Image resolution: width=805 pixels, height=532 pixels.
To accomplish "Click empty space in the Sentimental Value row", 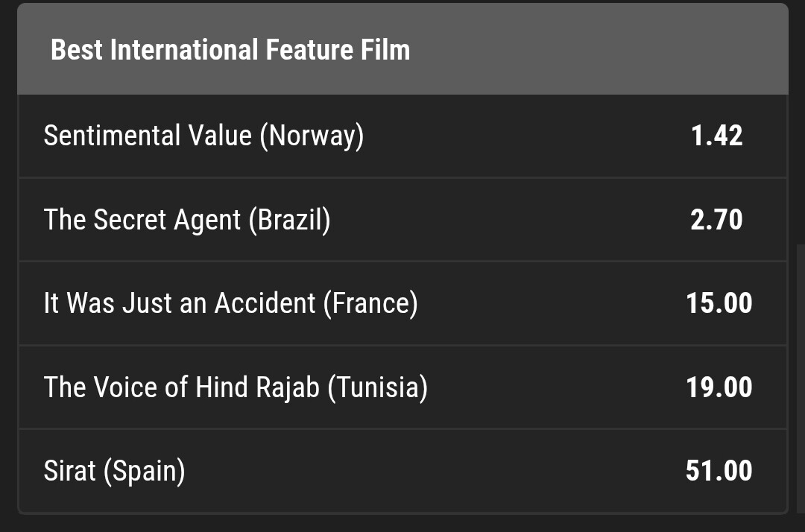I will point(522,136).
